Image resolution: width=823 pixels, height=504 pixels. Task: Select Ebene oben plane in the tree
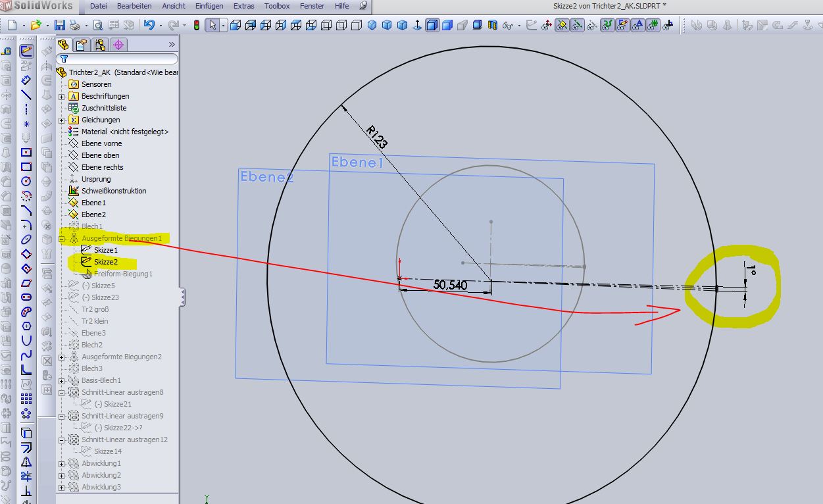point(100,155)
